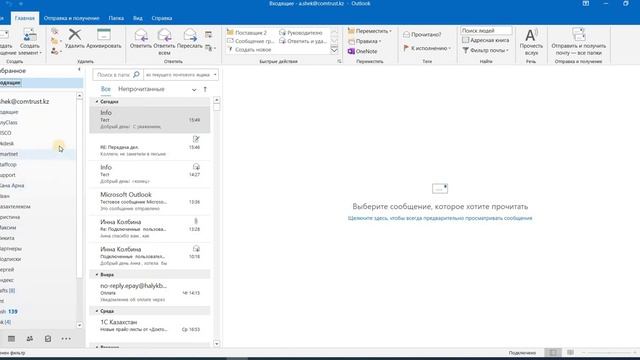Select the smartnet folder
The width and height of the screenshot is (640, 360).
pyautogui.click(x=38, y=154)
